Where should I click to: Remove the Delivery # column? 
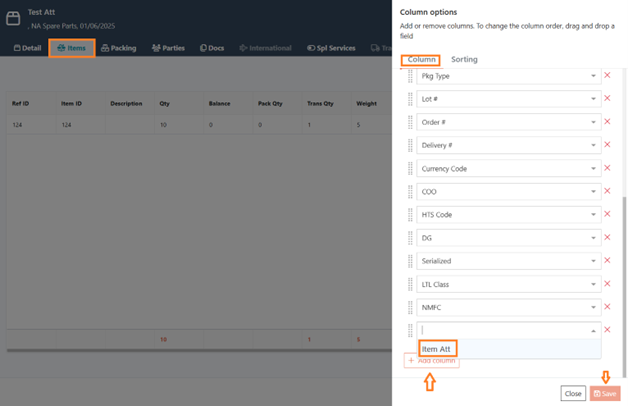[607, 145]
